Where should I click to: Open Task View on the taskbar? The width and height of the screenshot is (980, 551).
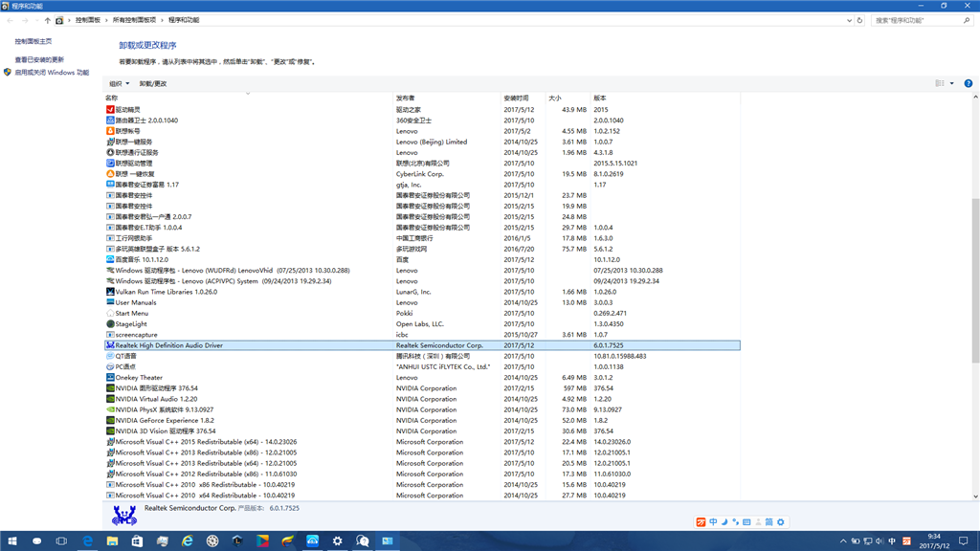61,541
